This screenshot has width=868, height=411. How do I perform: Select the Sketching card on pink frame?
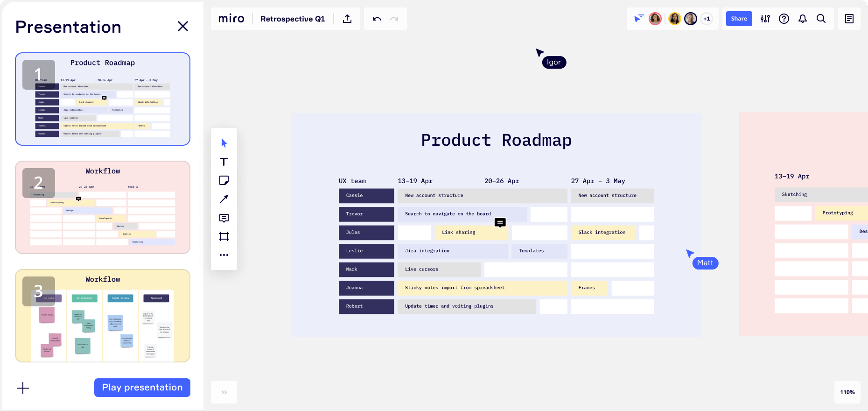[x=821, y=194]
